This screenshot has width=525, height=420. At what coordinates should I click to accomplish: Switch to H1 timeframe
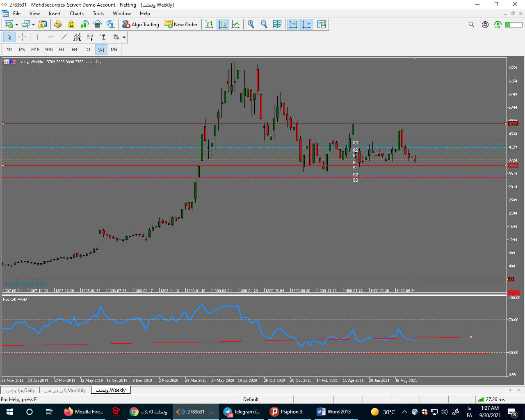[62, 50]
